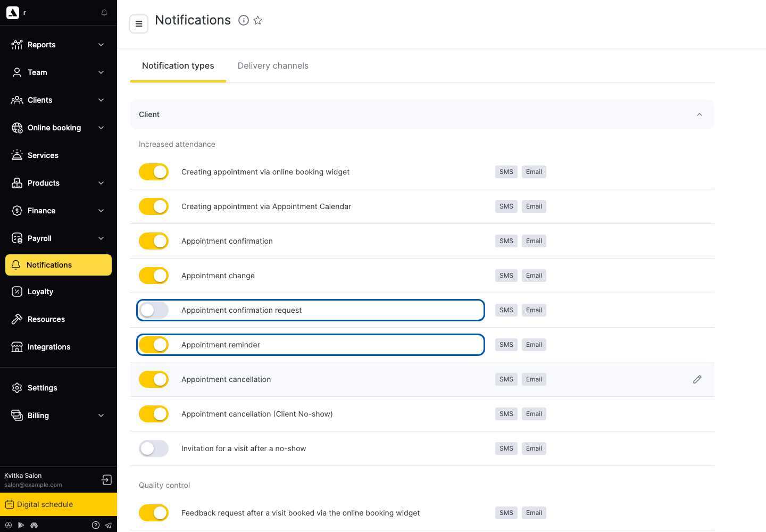
Task: Switch to the Delivery channels tab
Action: click(273, 66)
